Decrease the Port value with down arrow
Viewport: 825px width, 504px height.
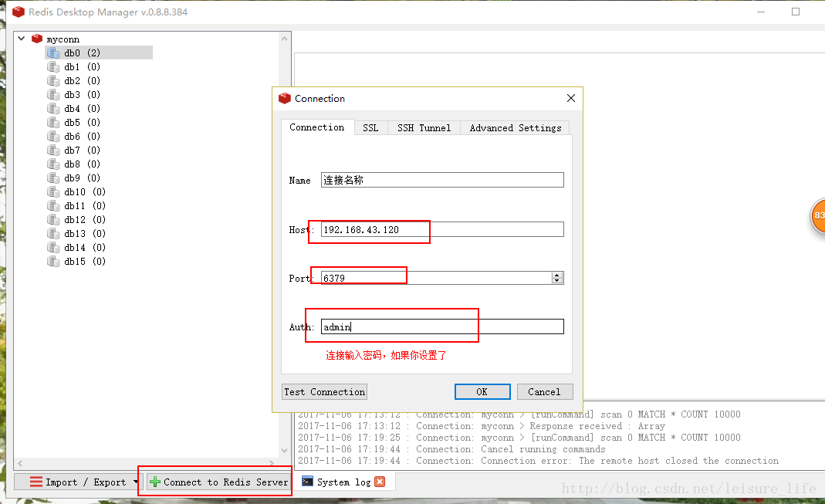point(557,281)
